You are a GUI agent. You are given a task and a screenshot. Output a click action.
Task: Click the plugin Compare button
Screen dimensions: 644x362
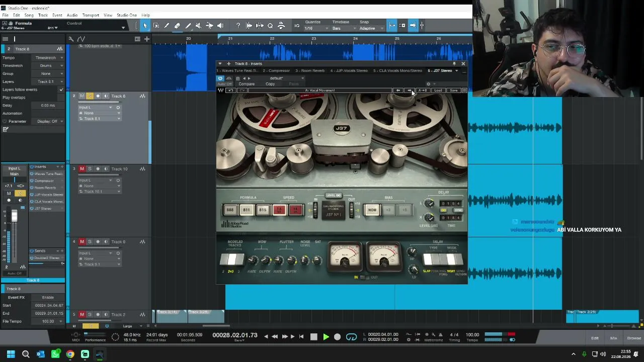[x=247, y=84]
